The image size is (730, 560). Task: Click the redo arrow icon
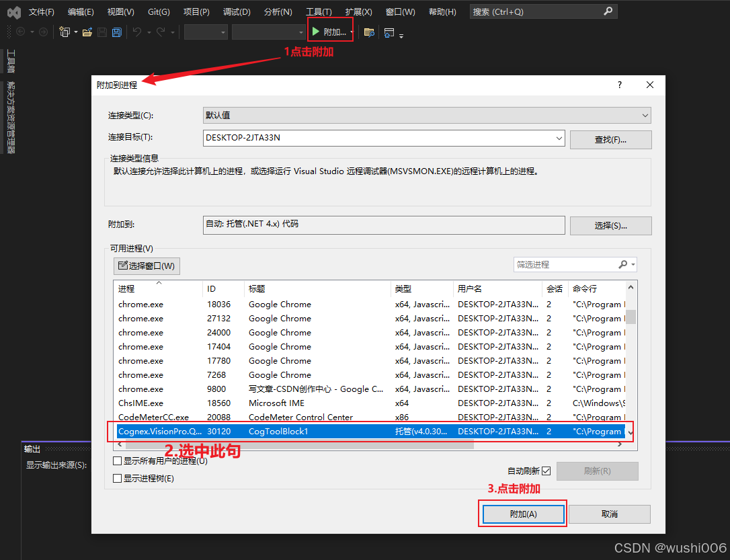(x=161, y=32)
